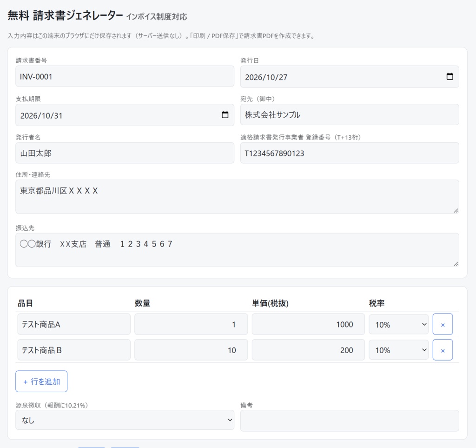Image resolution: width=476 pixels, height=448 pixels.
Task: Click the 品目 column header
Action: 25,303
